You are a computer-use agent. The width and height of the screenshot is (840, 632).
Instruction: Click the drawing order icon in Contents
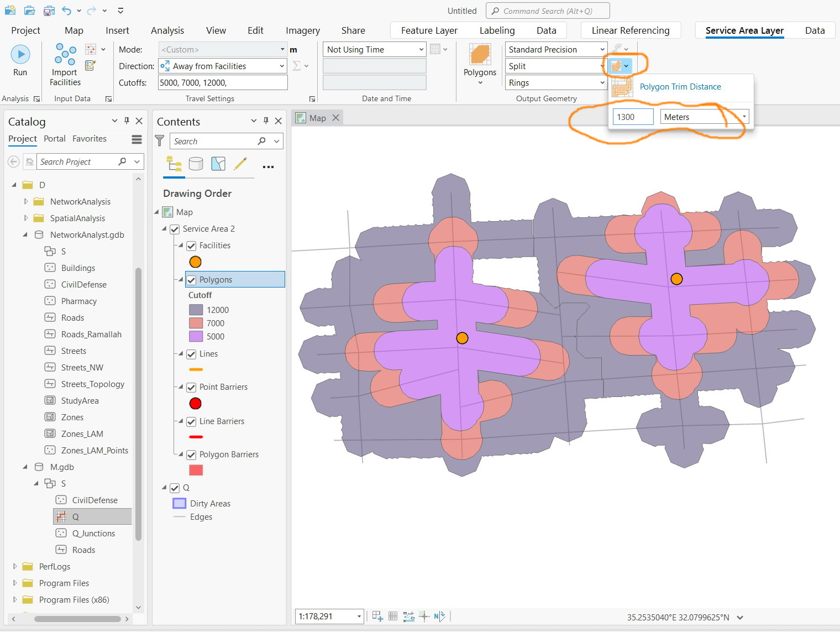click(x=174, y=164)
